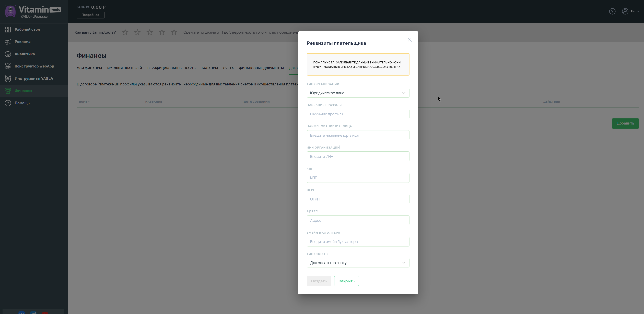Open the Балансы tab
Viewport: 644px width, 314px height.
point(210,68)
